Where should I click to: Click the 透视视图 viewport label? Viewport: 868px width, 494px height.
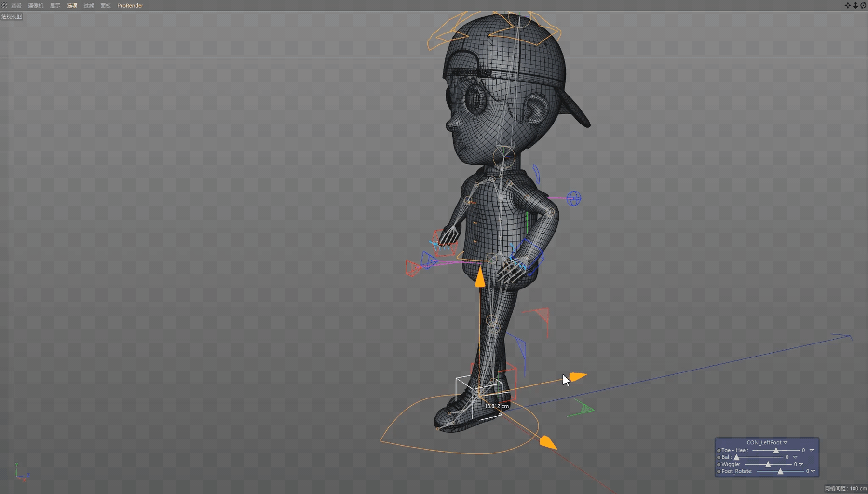click(x=12, y=16)
